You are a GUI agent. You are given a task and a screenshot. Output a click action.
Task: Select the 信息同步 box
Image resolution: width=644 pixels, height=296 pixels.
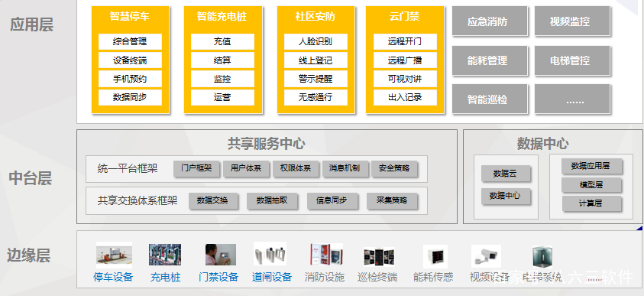(x=332, y=201)
